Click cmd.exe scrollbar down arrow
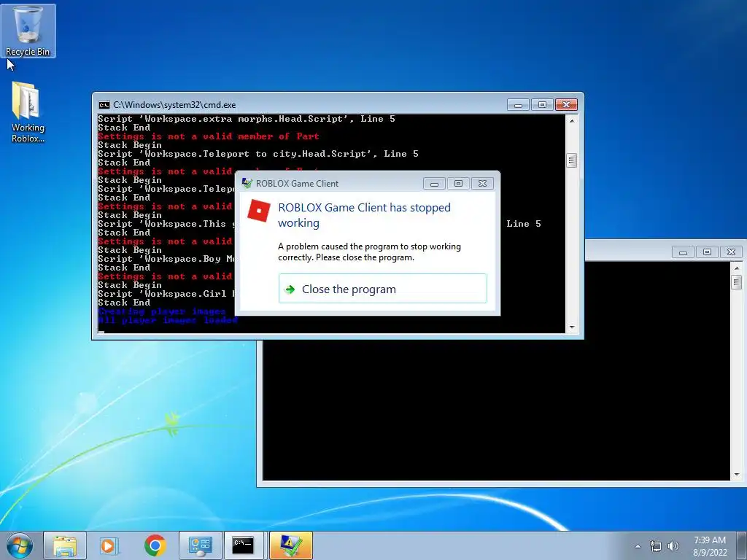The height and width of the screenshot is (560, 747). point(572,327)
